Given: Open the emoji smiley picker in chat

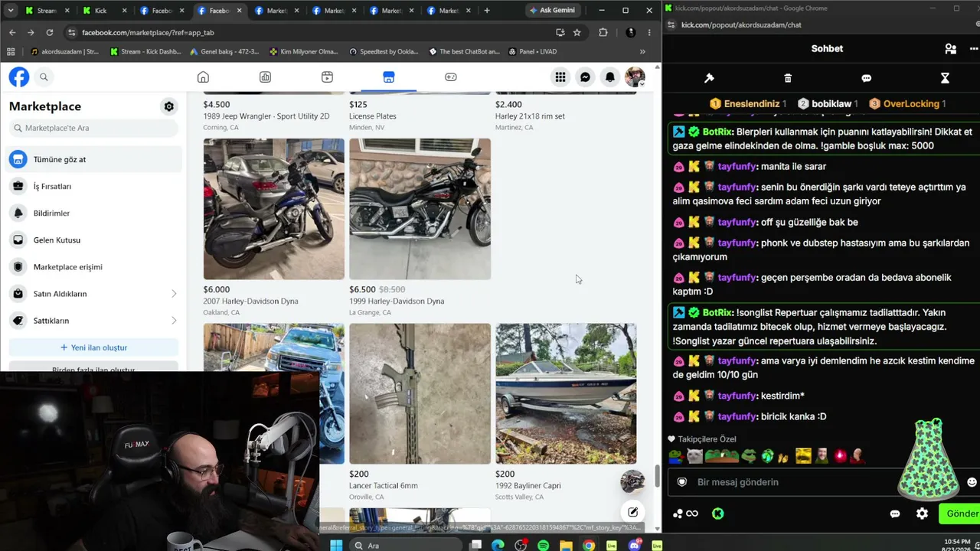Looking at the screenshot, I should [972, 482].
